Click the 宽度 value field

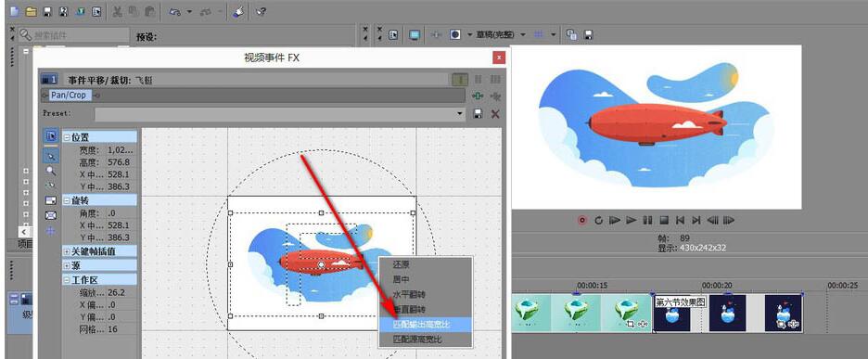[120, 150]
